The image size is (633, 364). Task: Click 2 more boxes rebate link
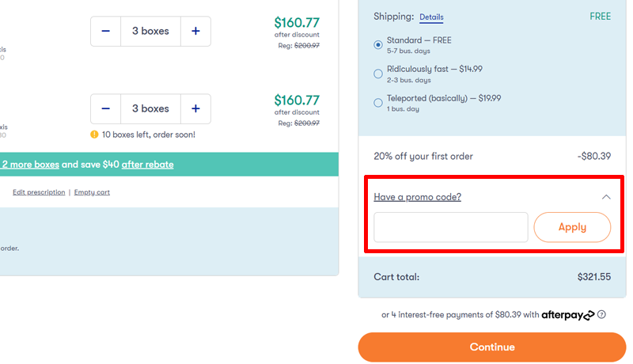tap(30, 165)
